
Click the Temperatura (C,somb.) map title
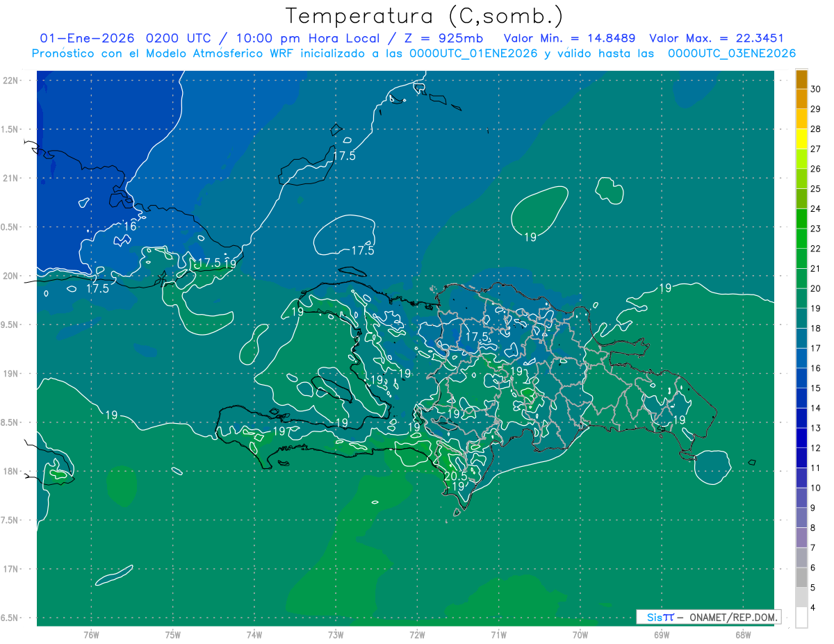[424, 15]
